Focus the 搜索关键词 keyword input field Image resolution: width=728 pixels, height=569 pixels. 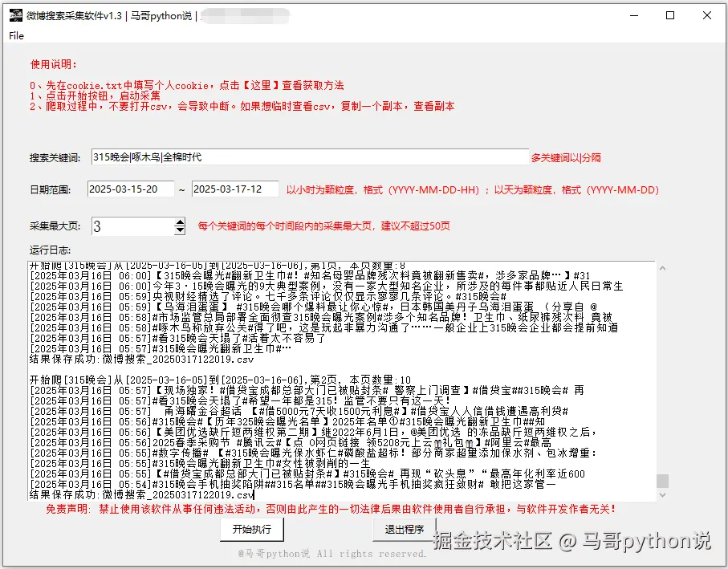321,159
